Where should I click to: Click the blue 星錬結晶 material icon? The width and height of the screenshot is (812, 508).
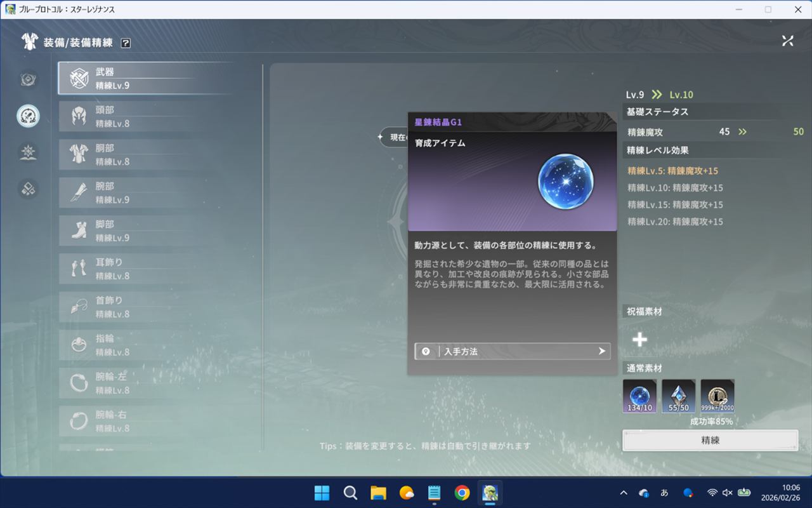point(639,396)
